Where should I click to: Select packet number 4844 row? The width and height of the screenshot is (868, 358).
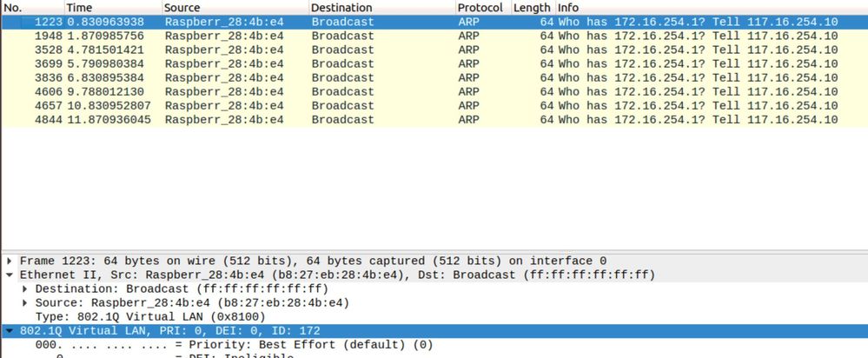point(434,120)
